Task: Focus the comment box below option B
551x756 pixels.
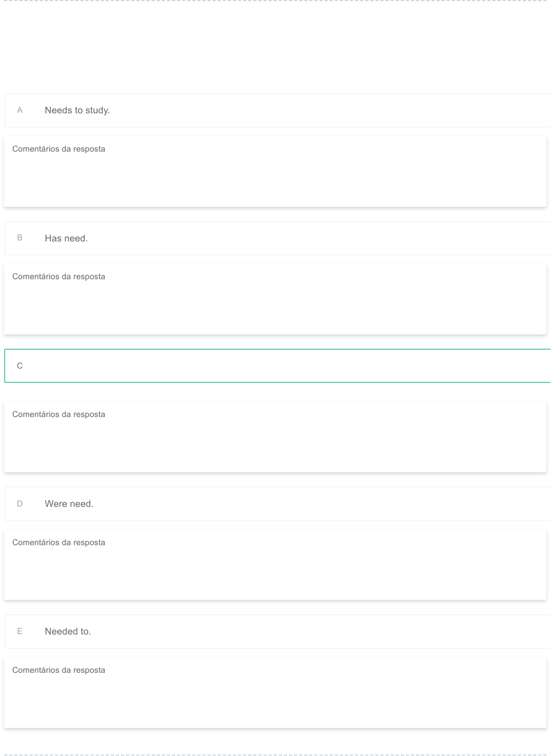Action: tap(275, 306)
